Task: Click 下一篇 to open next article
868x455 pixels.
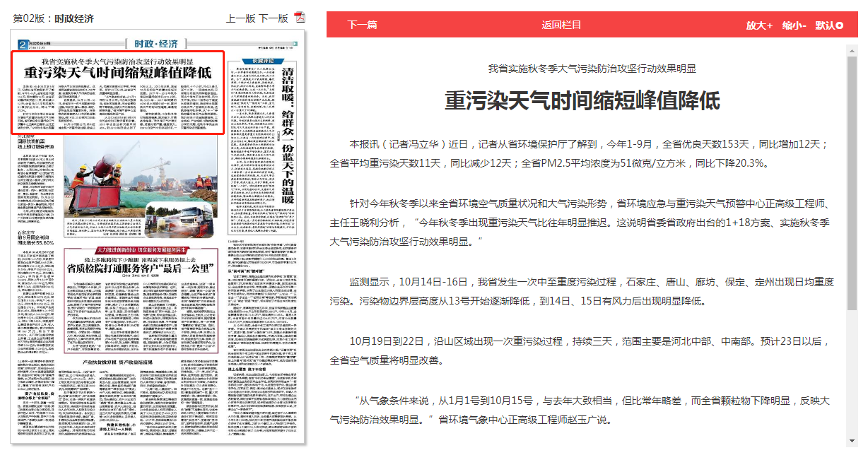Action: (362, 25)
